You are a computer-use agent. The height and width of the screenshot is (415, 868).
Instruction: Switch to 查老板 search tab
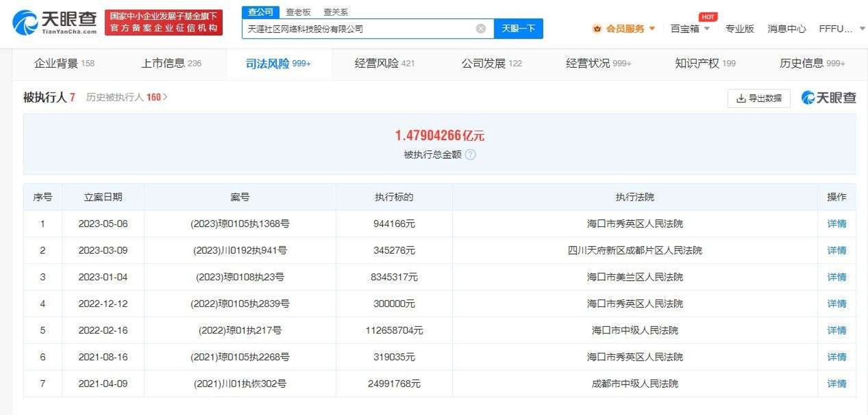(298, 12)
